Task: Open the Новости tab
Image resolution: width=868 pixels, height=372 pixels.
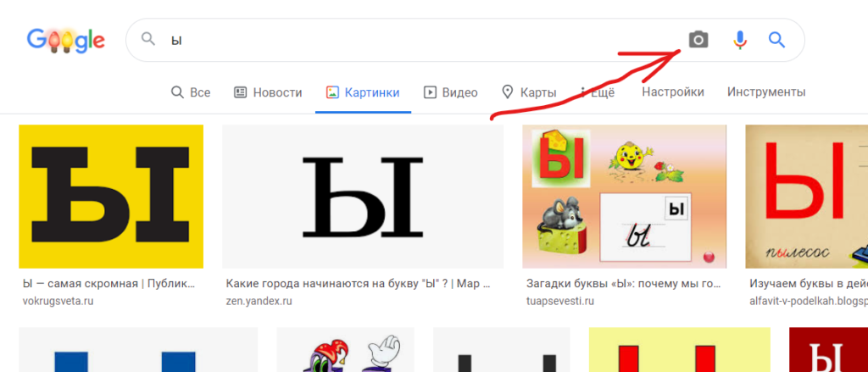Action: click(268, 92)
